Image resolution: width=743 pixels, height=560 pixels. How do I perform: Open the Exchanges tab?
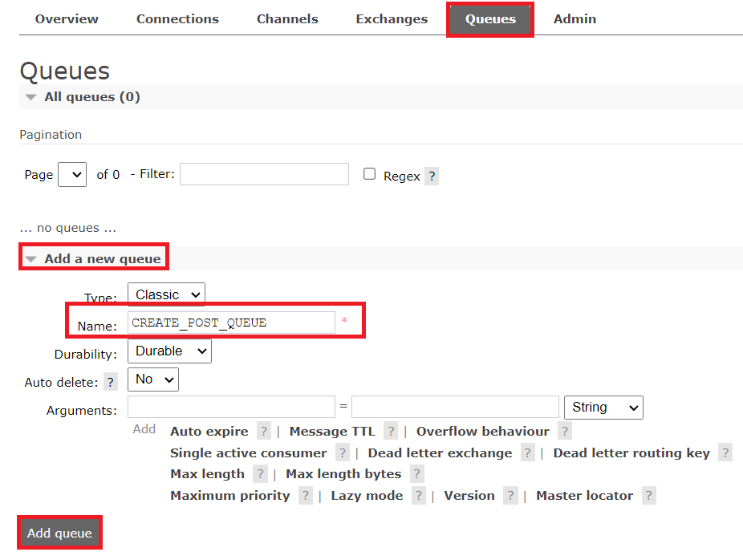(392, 19)
